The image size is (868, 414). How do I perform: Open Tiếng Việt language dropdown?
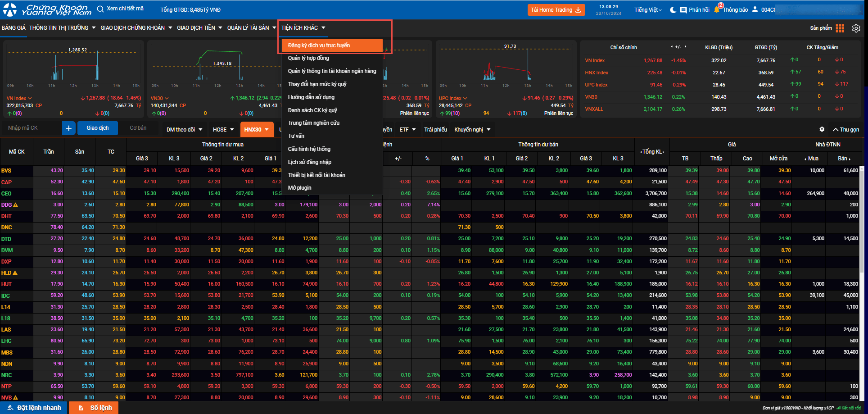click(648, 10)
